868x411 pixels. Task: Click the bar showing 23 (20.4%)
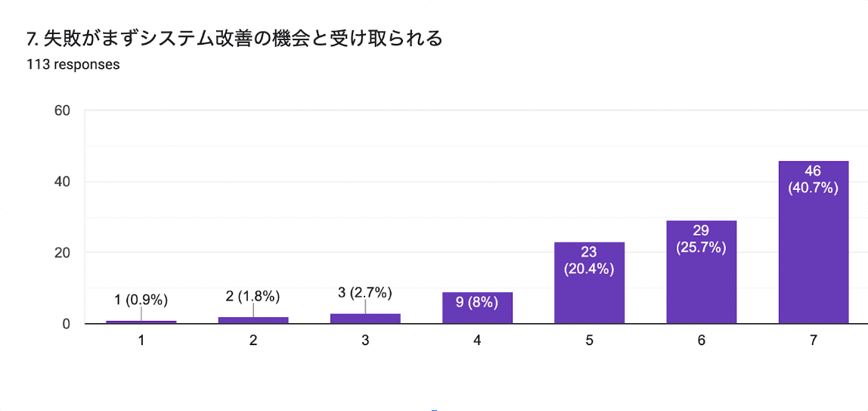point(589,283)
